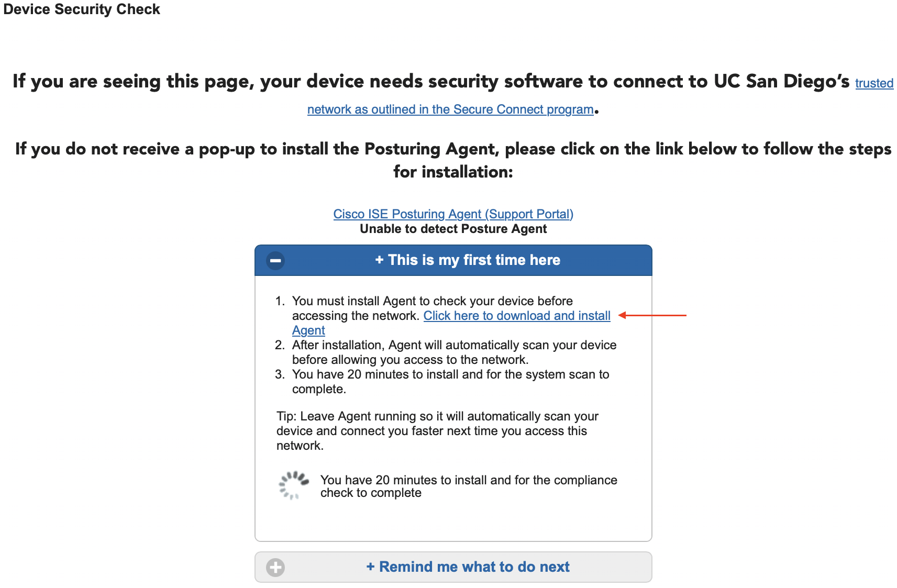This screenshot has width=897, height=588.
Task: Click the red arrow pointing at the download link
Action: pos(652,315)
